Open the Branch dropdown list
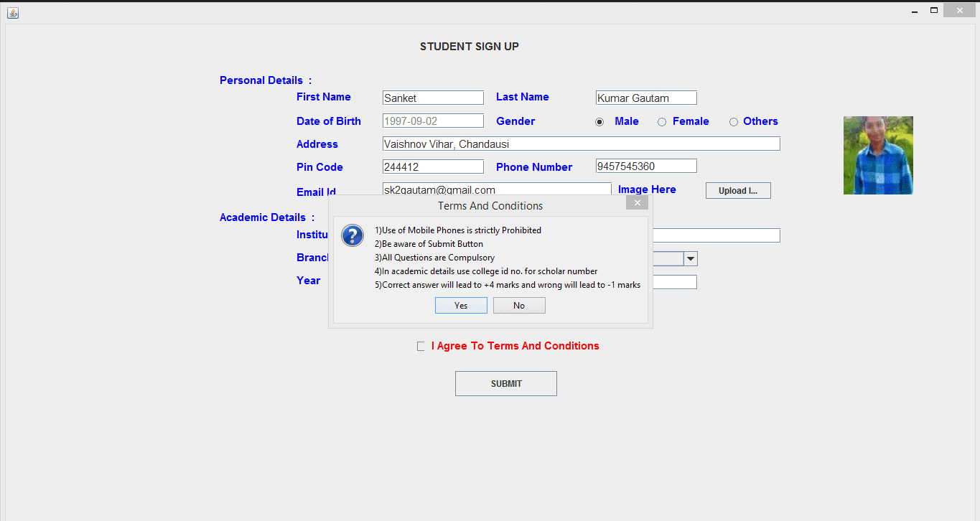The width and height of the screenshot is (980, 521). [689, 258]
